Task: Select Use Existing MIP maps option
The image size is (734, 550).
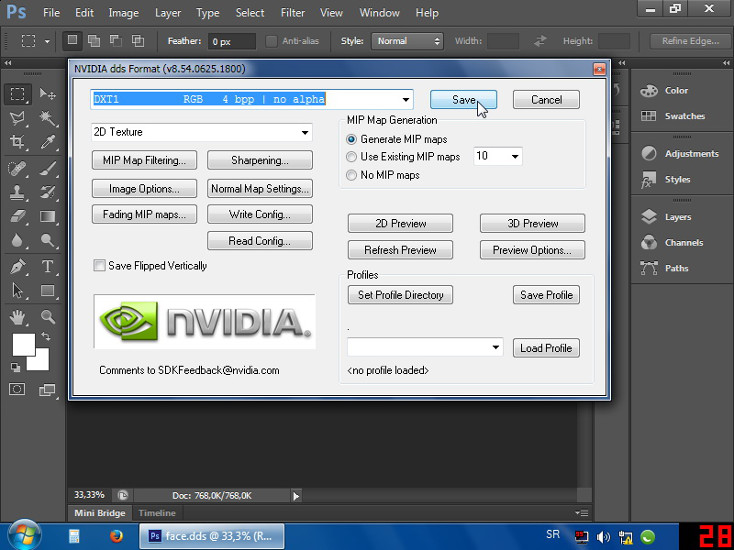Action: click(x=351, y=157)
